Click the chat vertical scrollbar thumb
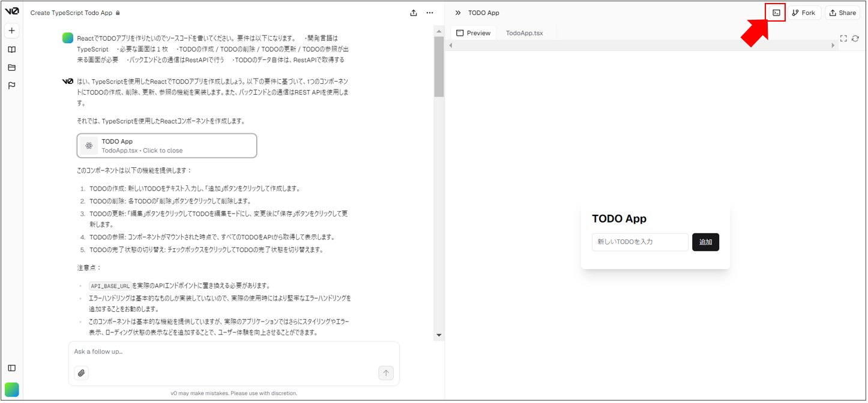The image size is (868, 403). (x=439, y=67)
